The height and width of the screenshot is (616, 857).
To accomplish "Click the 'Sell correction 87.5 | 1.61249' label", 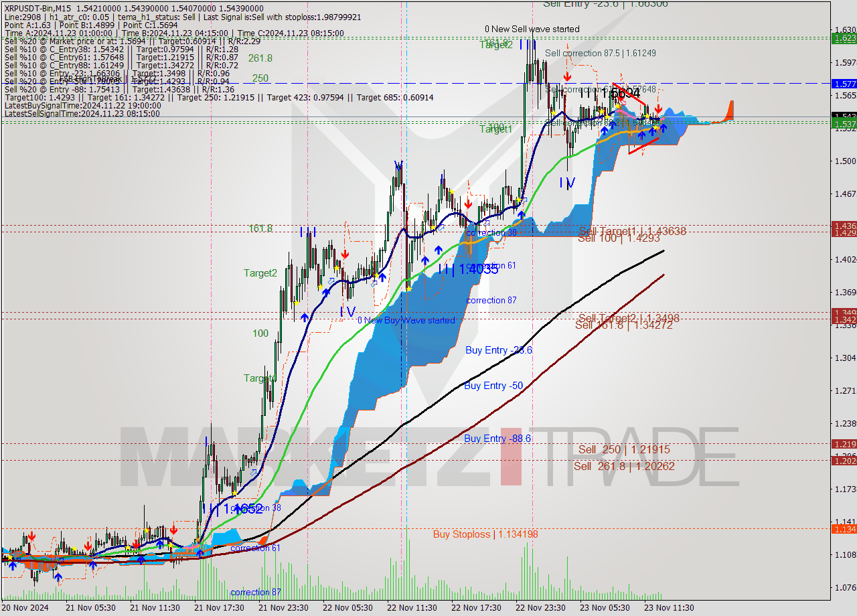I will 600,53.
